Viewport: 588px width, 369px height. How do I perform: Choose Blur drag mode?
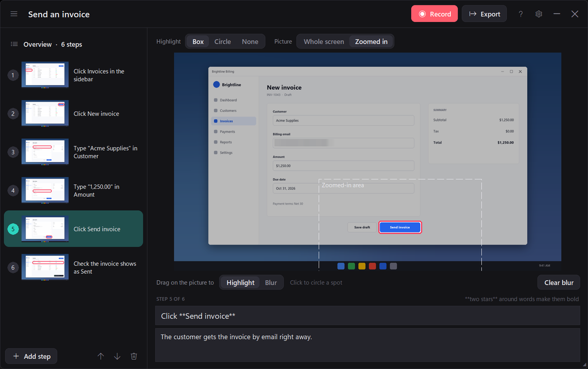pyautogui.click(x=271, y=283)
